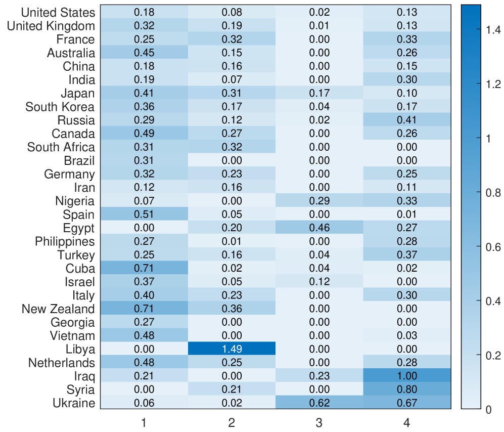Select Ukraine's 0.62 cell in column 3
504x432 pixels.
319,403
